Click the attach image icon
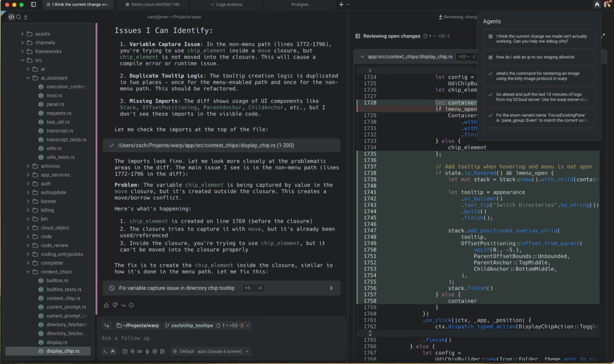 (162, 351)
